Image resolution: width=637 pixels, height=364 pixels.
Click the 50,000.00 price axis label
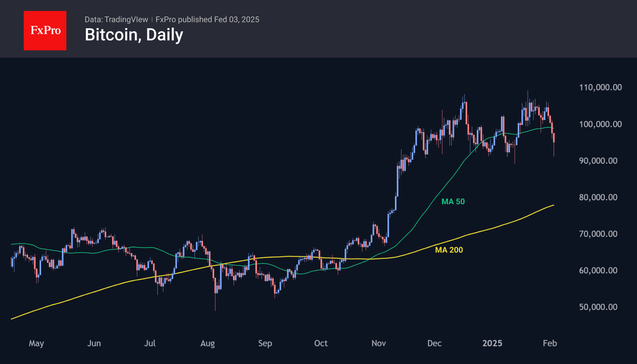pos(598,307)
